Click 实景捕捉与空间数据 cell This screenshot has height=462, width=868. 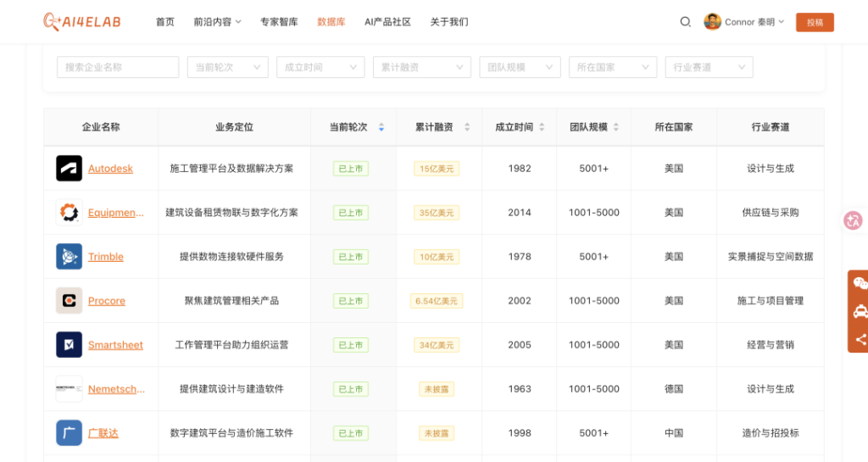point(770,257)
